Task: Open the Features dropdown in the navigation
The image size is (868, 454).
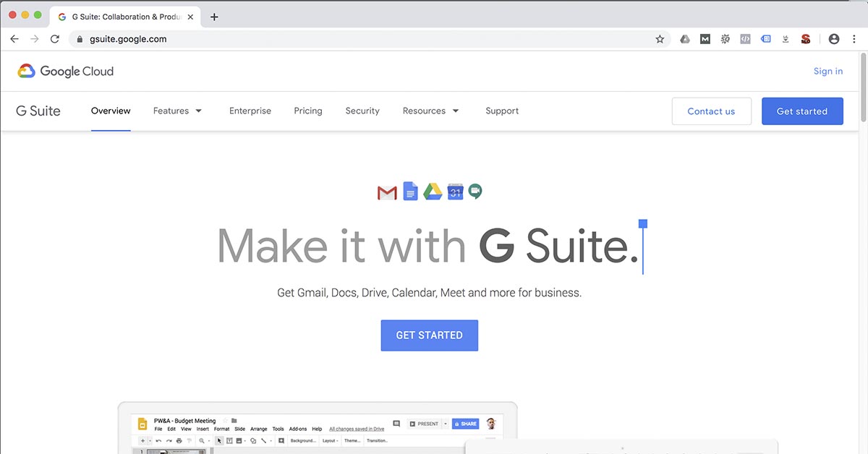Action: click(178, 111)
